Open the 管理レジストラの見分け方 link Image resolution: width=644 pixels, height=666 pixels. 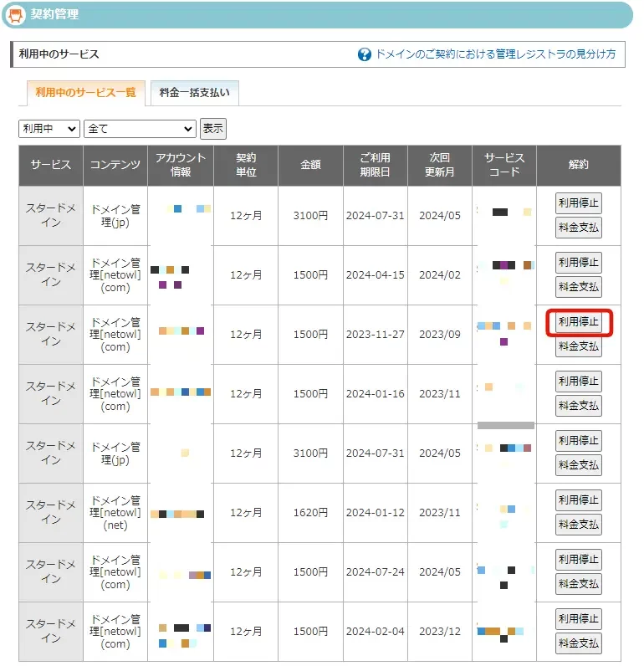(x=495, y=54)
